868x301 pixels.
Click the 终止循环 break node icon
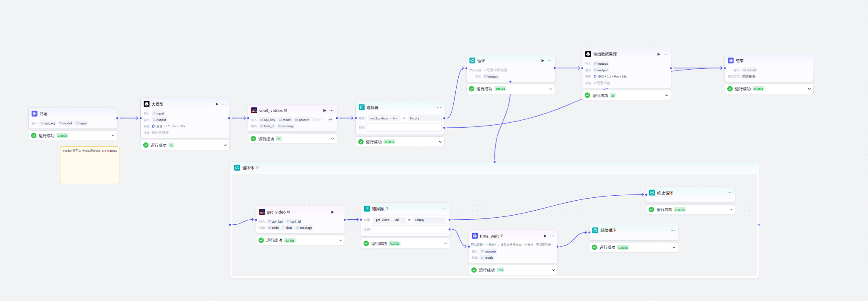click(x=652, y=193)
